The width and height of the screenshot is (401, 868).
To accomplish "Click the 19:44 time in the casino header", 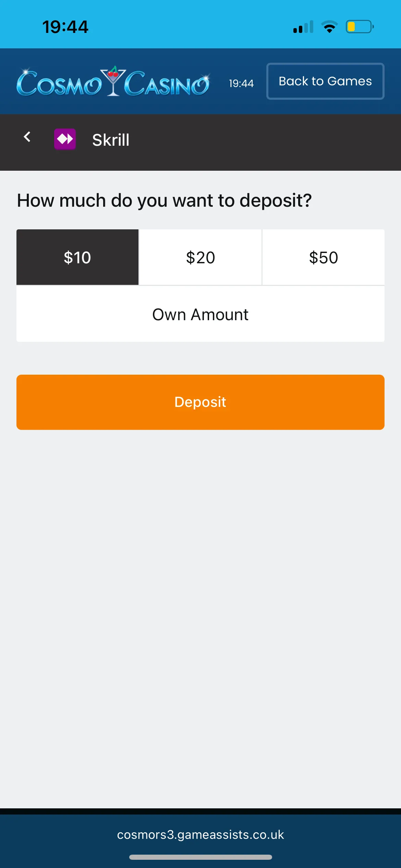I will click(241, 83).
